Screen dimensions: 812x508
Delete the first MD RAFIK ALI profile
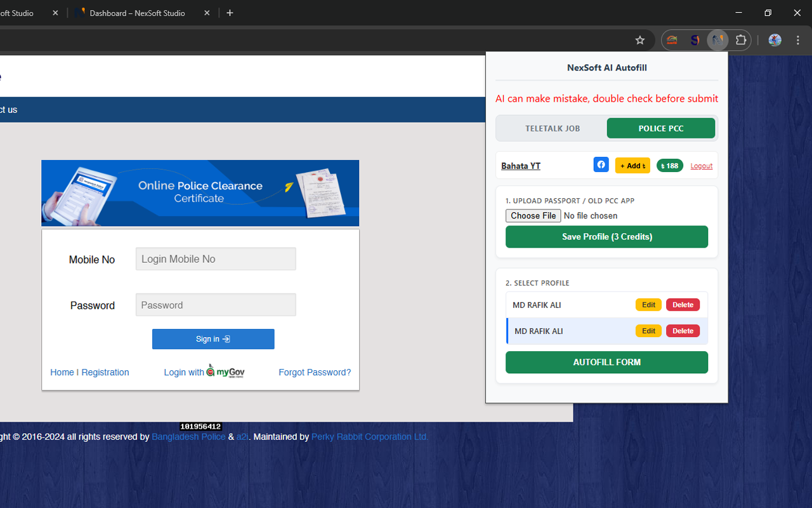coord(683,305)
